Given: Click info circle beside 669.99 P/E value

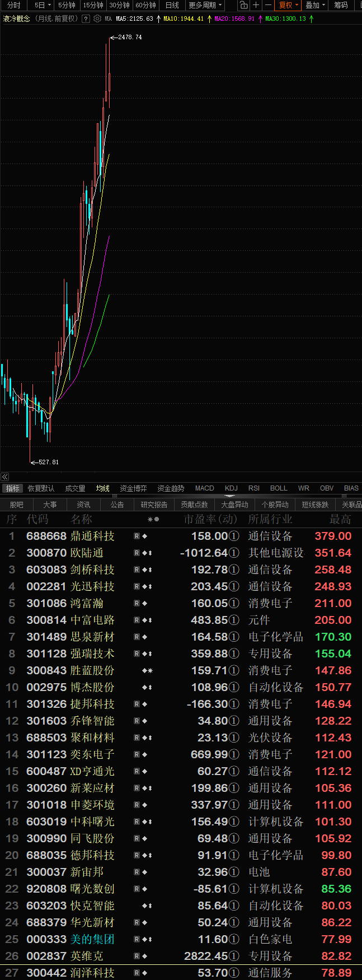Looking at the screenshot, I should click(x=234, y=754).
